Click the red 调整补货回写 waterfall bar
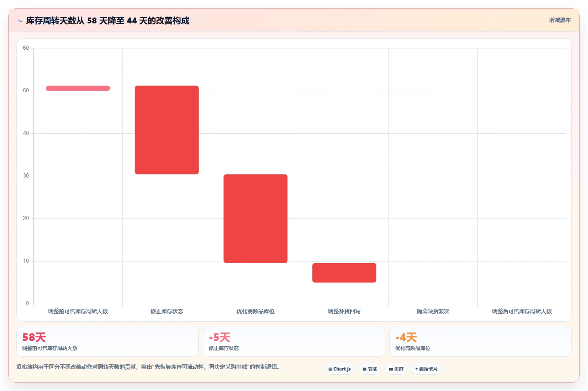 tap(344, 273)
